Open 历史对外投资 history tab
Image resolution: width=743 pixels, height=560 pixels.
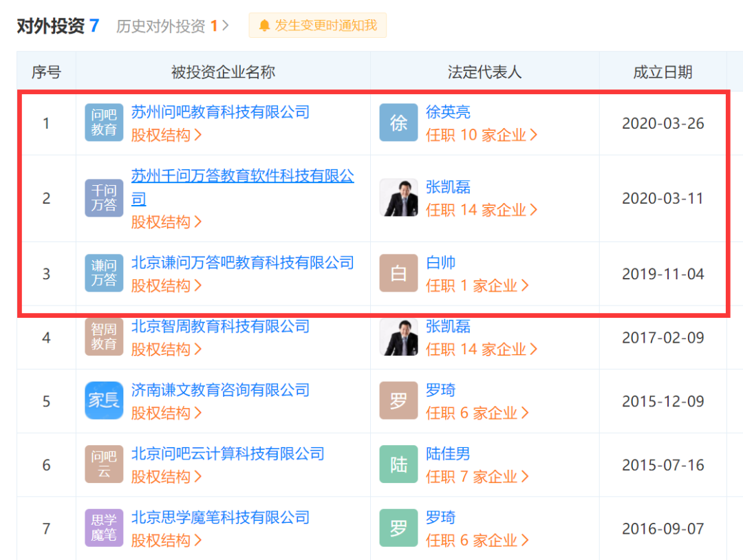172,26
